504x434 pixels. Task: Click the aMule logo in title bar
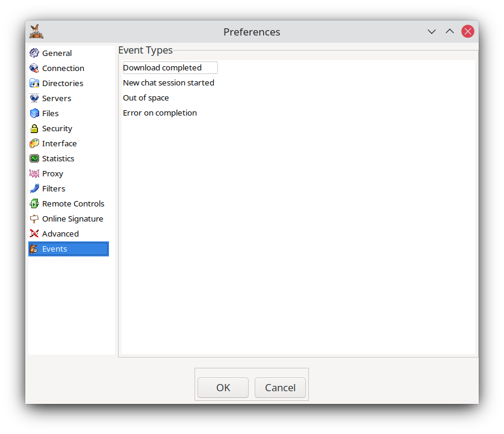pos(36,31)
